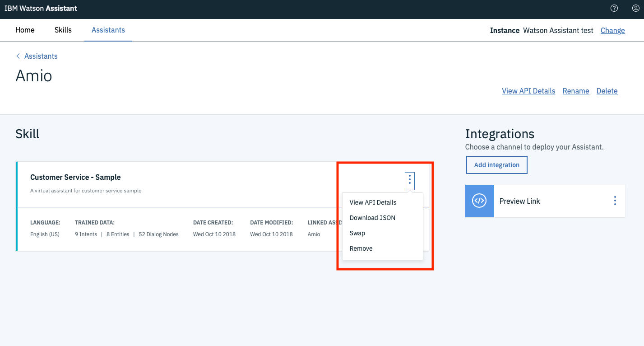The height and width of the screenshot is (346, 644).
Task: Open the Home tab
Action: point(25,30)
